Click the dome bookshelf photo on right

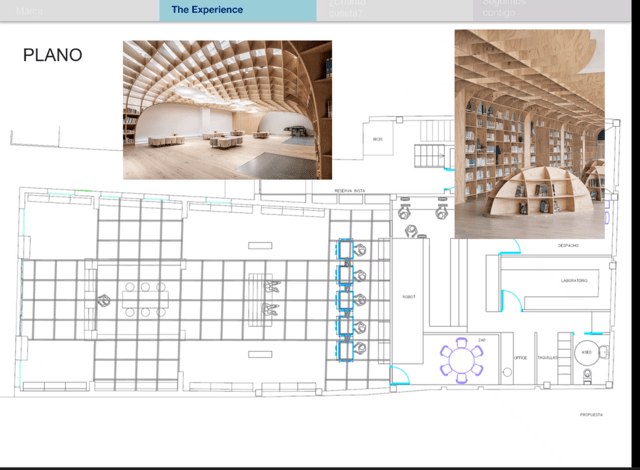pyautogui.click(x=529, y=133)
